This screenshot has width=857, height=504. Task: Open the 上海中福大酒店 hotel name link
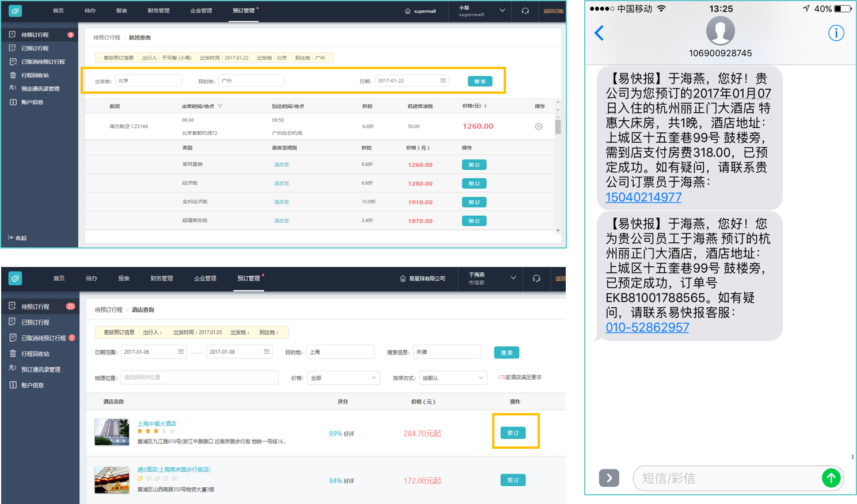pyautogui.click(x=157, y=423)
